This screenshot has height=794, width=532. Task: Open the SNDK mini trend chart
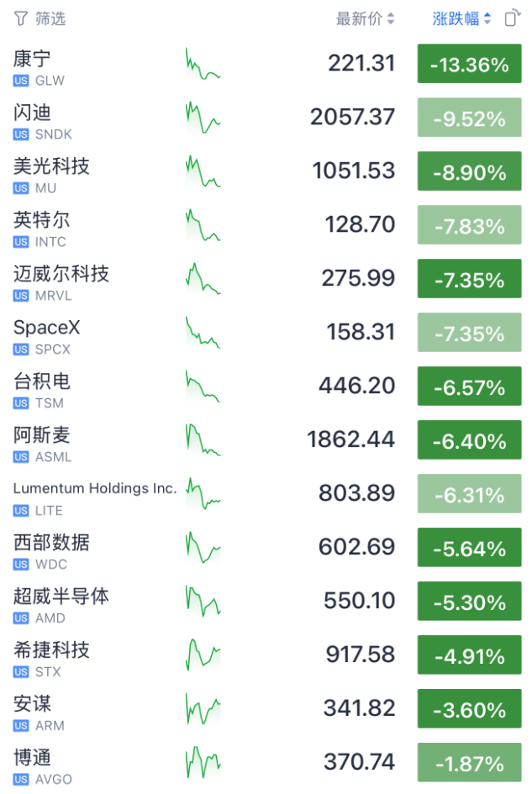(203, 118)
